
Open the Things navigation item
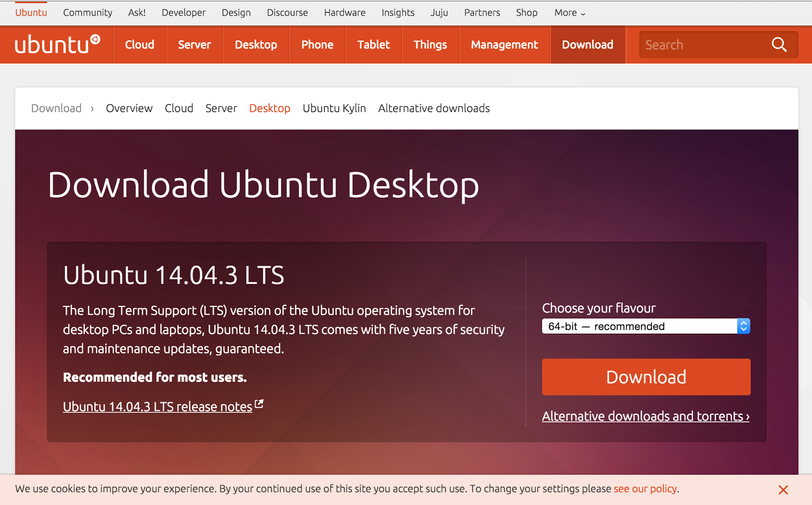click(x=430, y=45)
